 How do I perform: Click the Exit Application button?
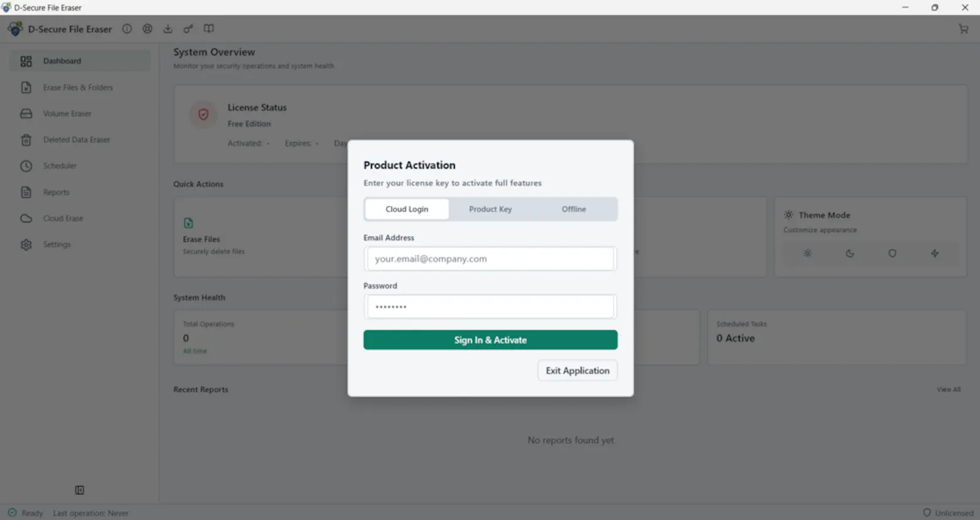click(578, 371)
